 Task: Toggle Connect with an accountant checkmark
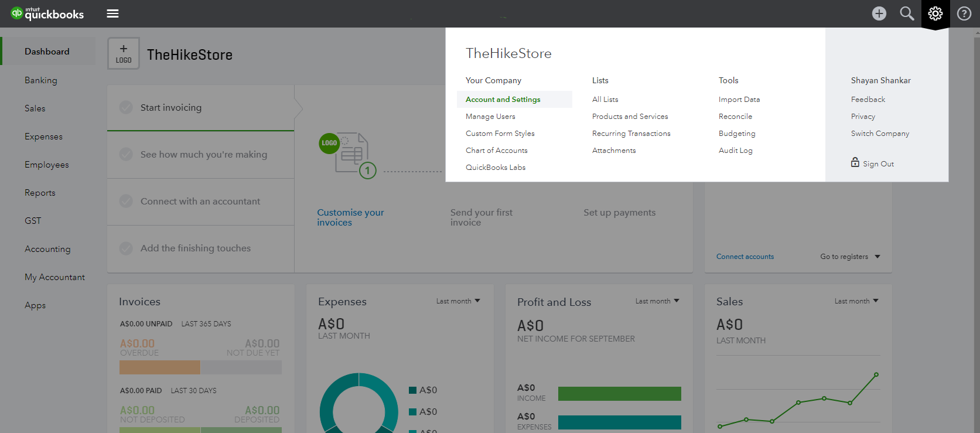tap(126, 201)
